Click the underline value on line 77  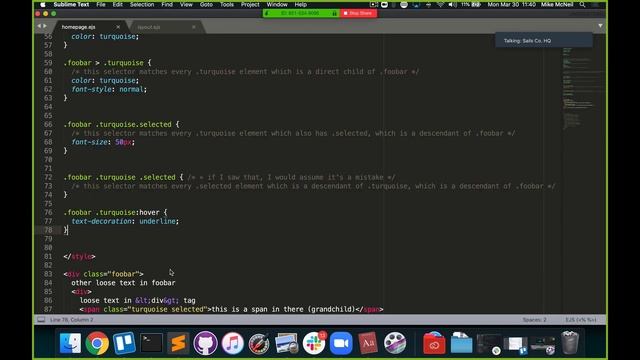(157, 221)
